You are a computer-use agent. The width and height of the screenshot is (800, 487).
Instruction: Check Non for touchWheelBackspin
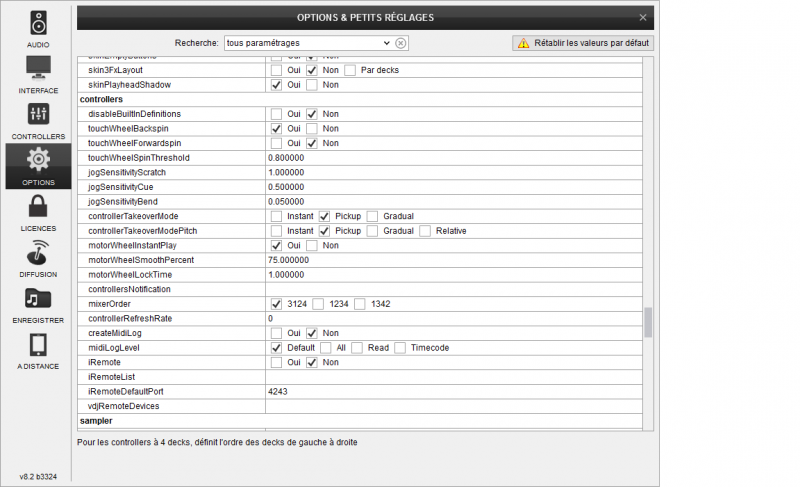[x=312, y=129]
